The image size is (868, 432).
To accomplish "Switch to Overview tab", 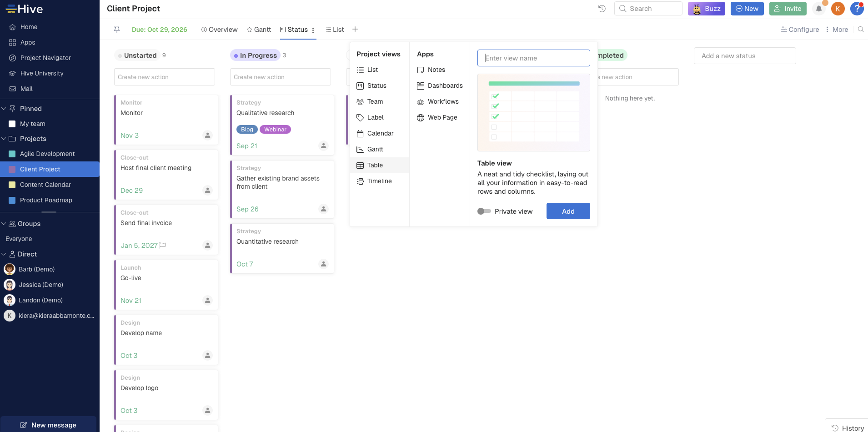I will [x=220, y=30].
